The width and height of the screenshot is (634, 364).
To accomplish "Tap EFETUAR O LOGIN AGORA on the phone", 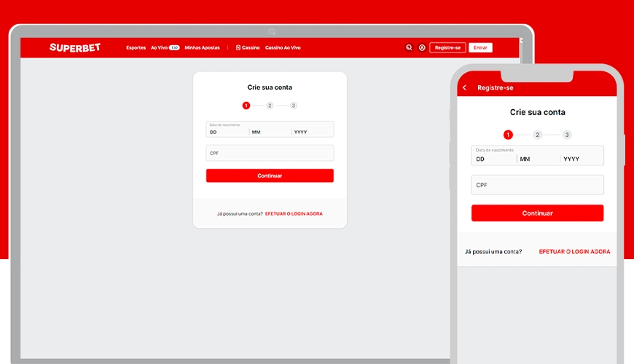I will coord(574,252).
